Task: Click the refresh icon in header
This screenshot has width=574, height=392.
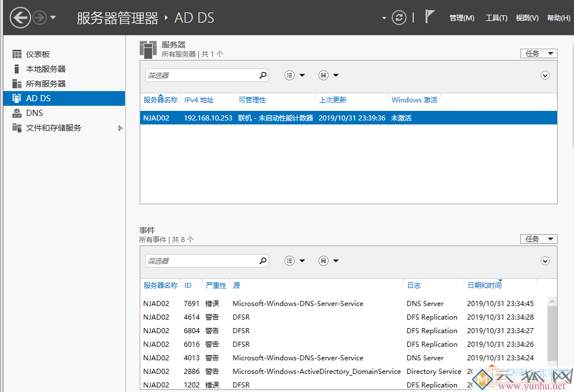Action: 399,18
